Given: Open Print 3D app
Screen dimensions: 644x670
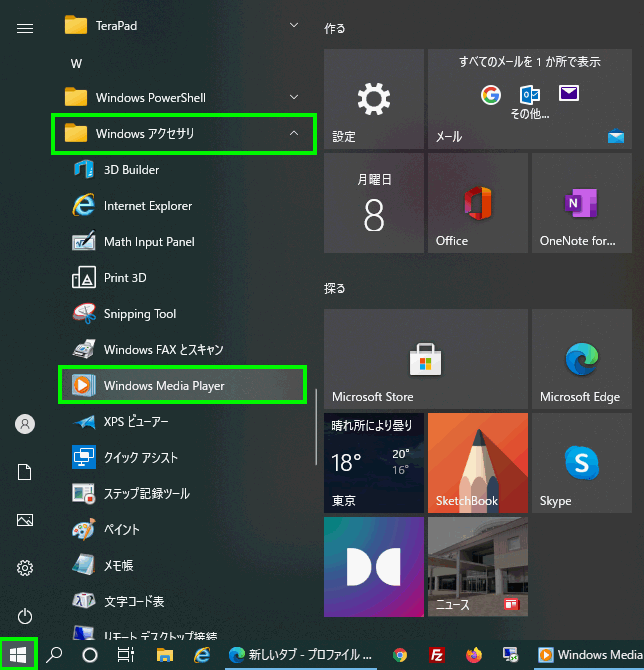Looking at the screenshot, I should (x=182, y=278).
